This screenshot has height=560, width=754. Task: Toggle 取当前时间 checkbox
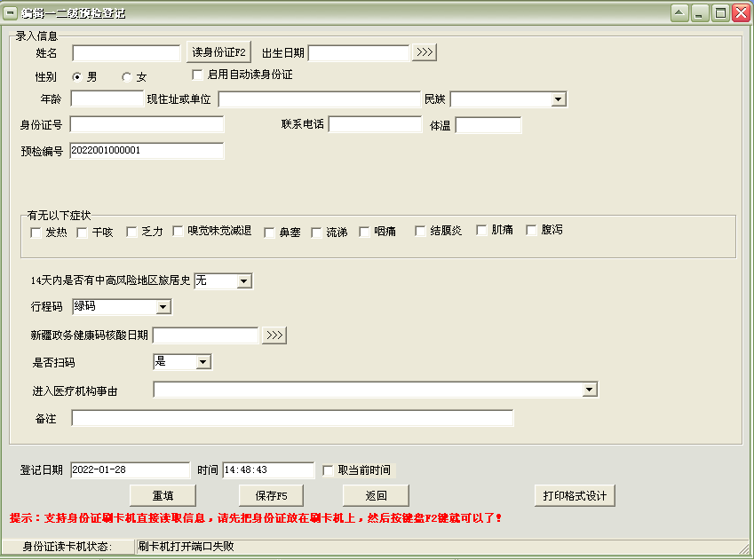[328, 470]
